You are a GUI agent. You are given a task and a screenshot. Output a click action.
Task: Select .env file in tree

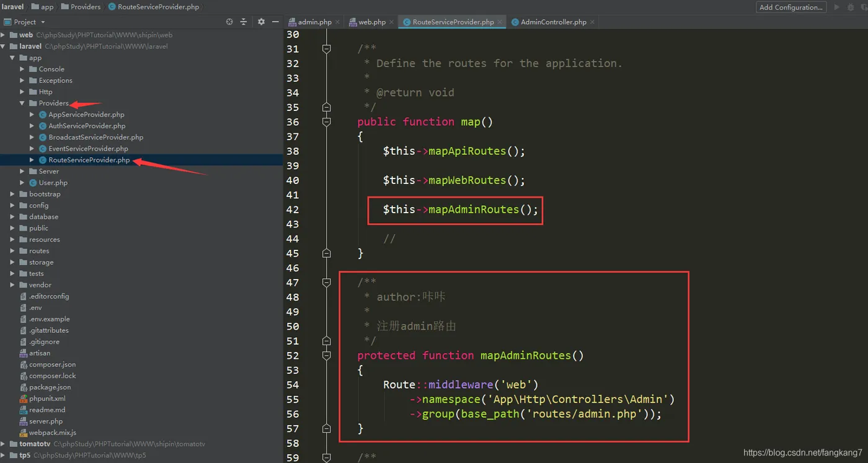pyautogui.click(x=35, y=307)
